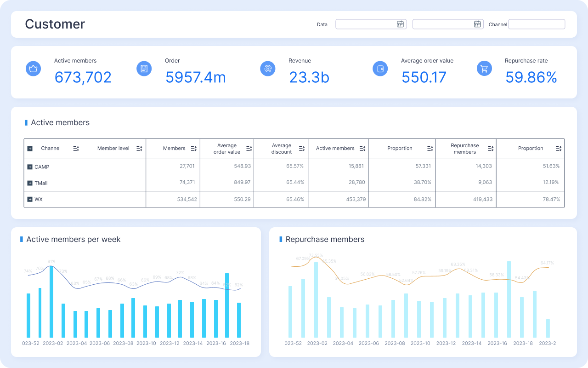Viewport: 588px width, 368px height.
Task: Sort the table by Member level column
Action: (x=139, y=149)
